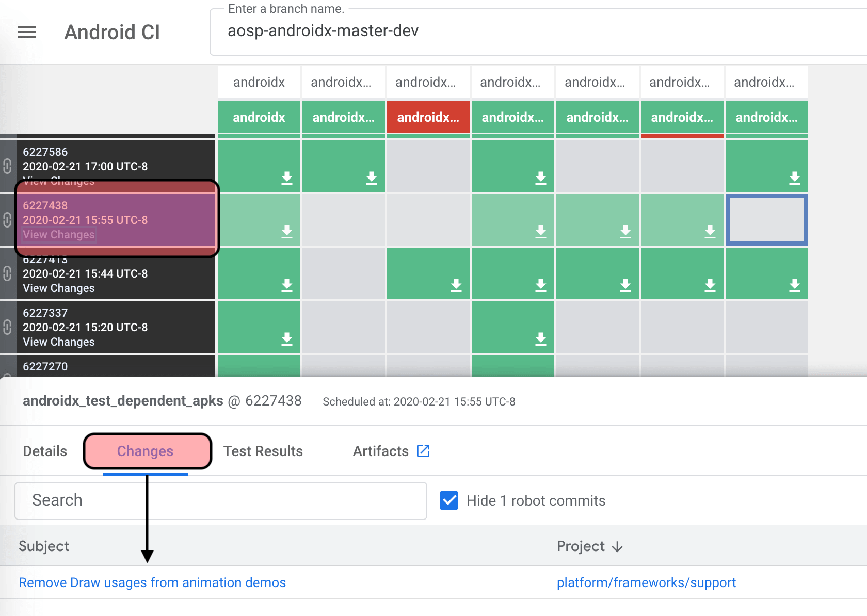Click the red failed androidx target header
The width and height of the screenshot is (867, 616).
point(428,118)
